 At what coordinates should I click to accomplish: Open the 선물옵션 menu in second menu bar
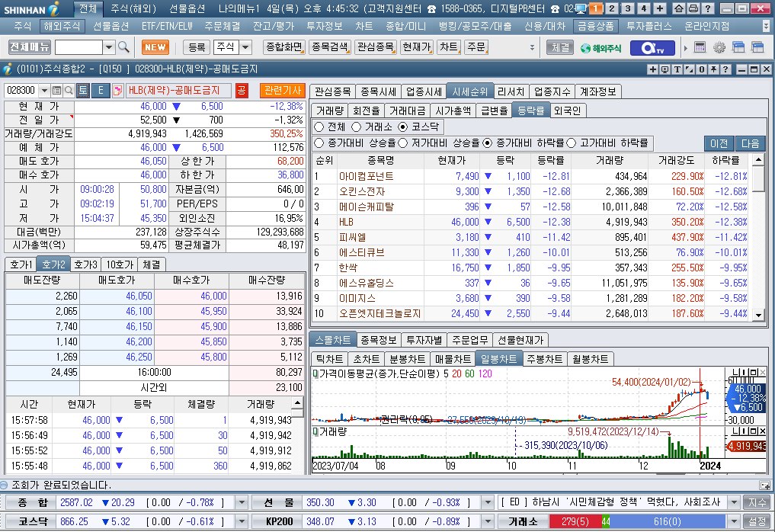[x=110, y=26]
